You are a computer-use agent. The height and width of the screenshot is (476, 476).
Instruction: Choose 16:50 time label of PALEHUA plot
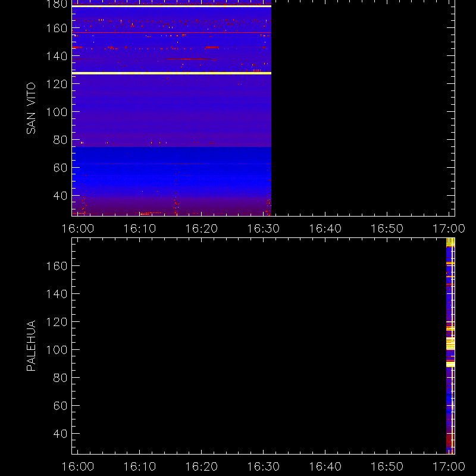tap(387, 466)
